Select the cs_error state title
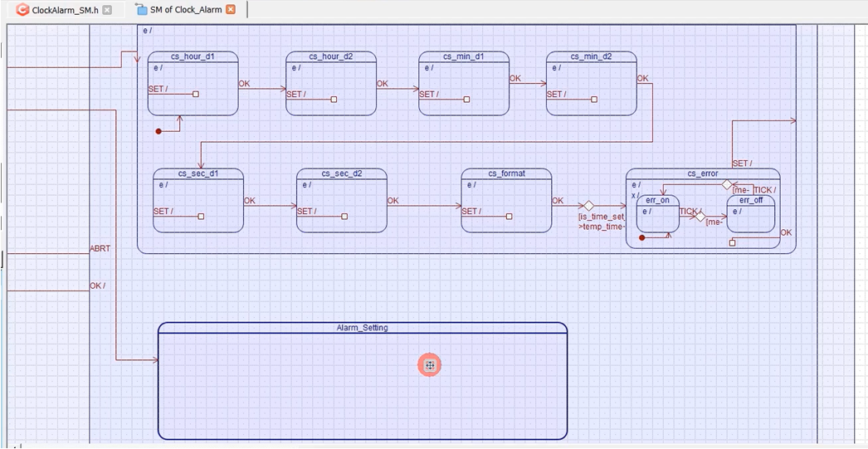 (x=703, y=173)
